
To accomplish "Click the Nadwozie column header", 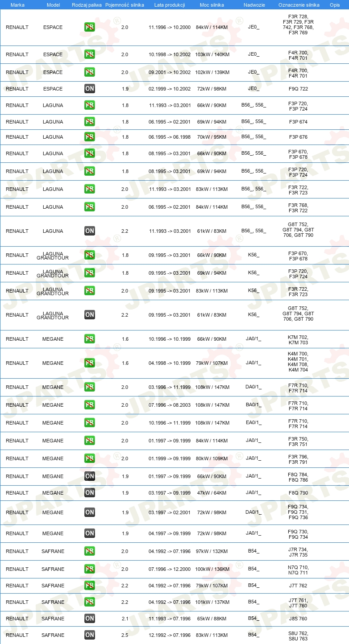I will (x=253, y=4).
